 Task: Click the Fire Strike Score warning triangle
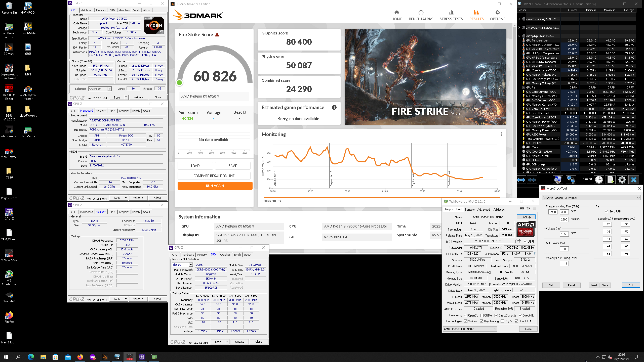pyautogui.click(x=217, y=35)
